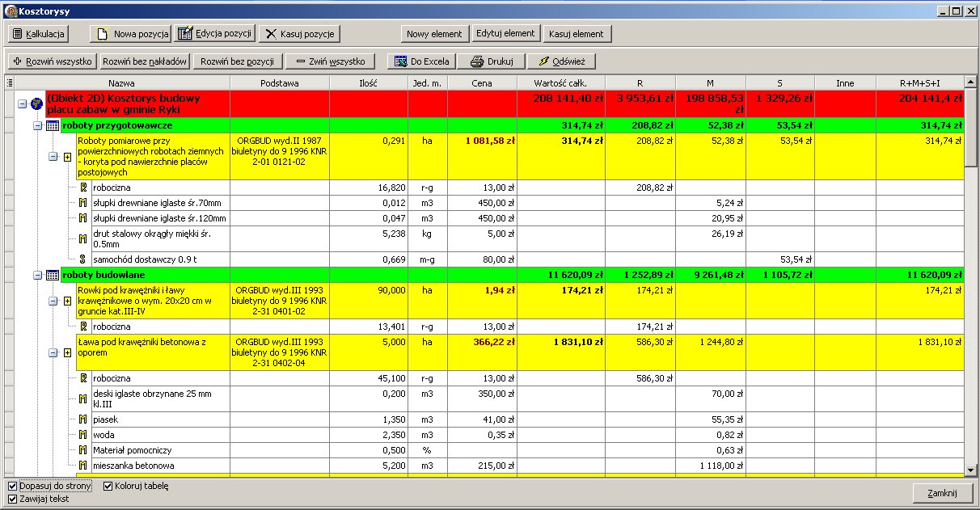Add a new item with Nowa pozycja
This screenshot has height=510, width=980.
click(x=130, y=34)
